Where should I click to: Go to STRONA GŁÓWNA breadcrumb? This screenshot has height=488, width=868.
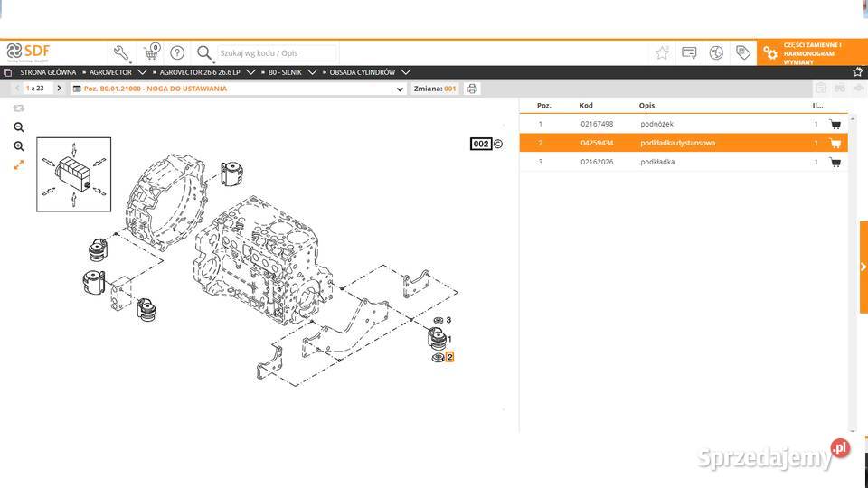[47, 71]
